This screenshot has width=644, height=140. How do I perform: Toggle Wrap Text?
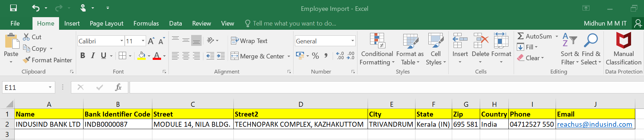point(249,41)
